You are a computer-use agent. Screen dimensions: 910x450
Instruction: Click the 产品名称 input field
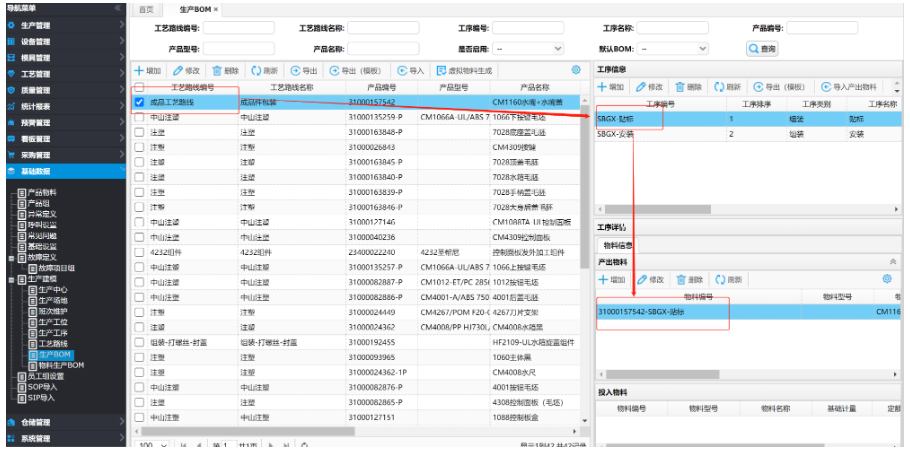(383, 49)
